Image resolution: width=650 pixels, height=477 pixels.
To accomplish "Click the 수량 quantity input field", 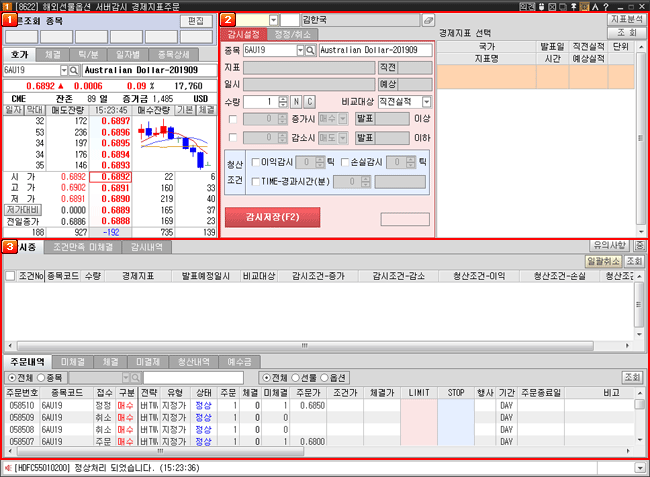I will 260,102.
